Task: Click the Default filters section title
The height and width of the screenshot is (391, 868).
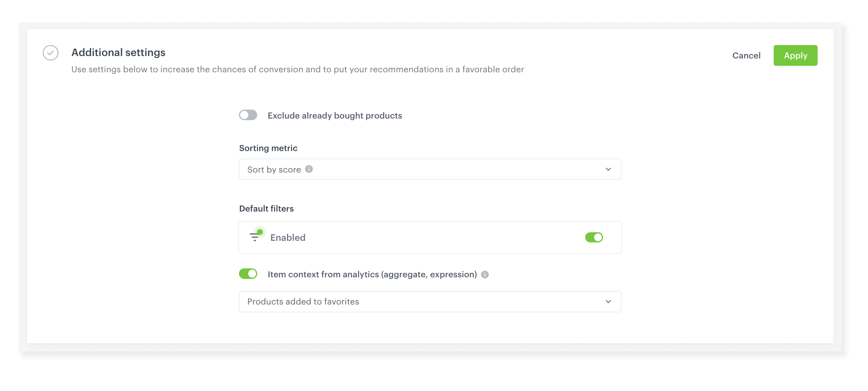Action: (266, 208)
